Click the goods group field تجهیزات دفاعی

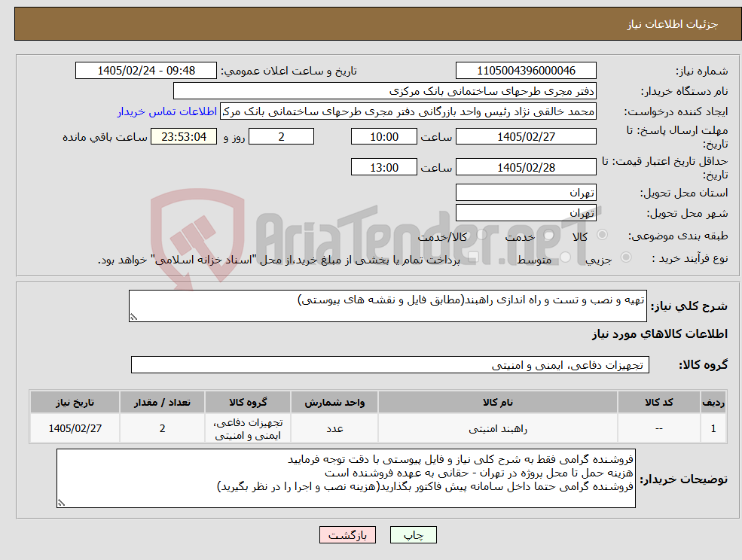click(x=390, y=364)
